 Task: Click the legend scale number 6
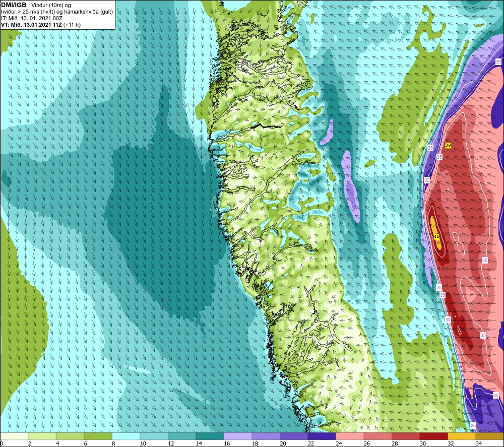click(x=85, y=443)
